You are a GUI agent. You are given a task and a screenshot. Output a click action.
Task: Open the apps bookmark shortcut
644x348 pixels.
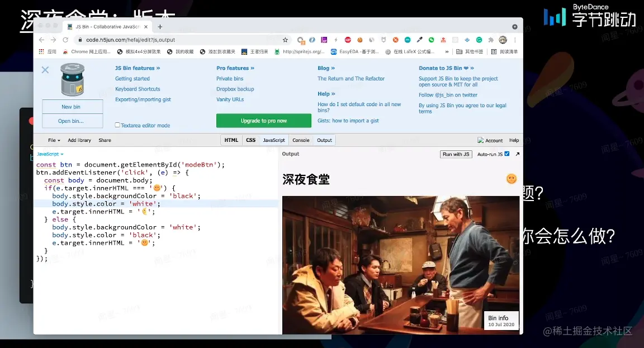[x=47, y=52]
